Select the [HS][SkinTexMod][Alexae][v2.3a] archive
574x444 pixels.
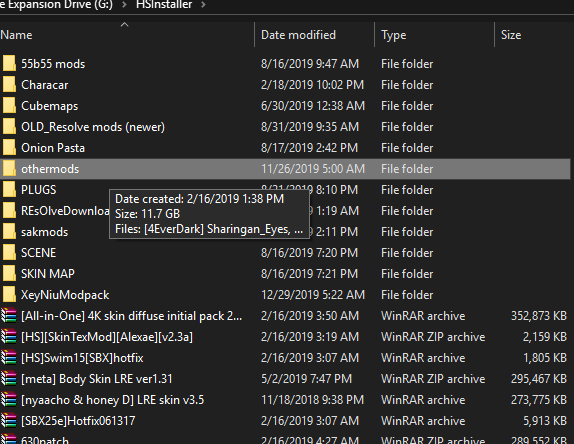(107, 337)
